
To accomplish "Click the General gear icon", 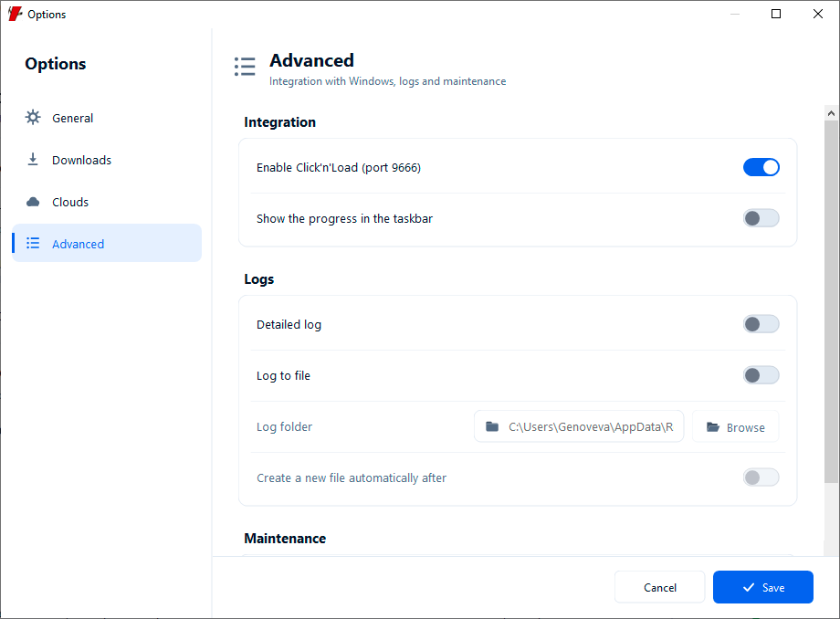I will pyautogui.click(x=33, y=117).
